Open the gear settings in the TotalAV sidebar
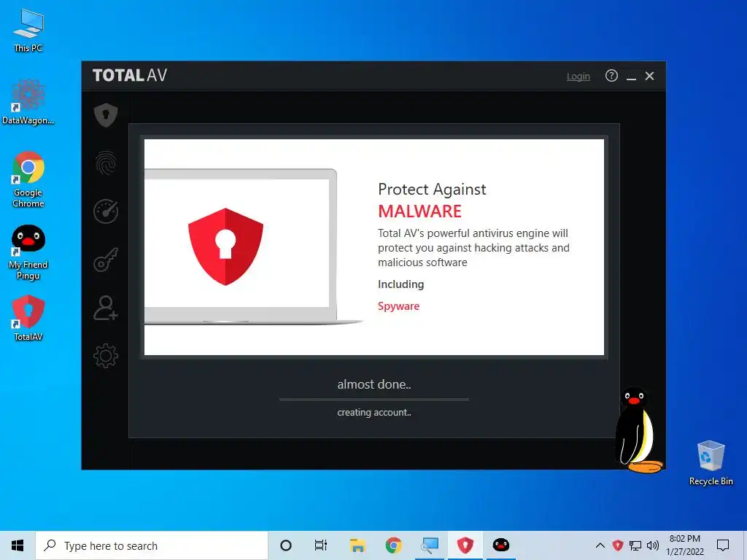This screenshot has width=747, height=560. pos(106,356)
